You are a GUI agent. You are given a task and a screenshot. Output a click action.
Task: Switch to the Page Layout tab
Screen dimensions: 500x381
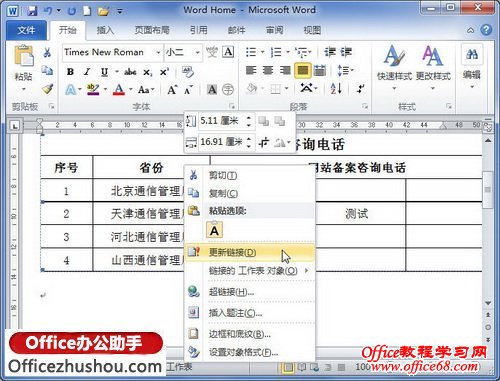(152, 30)
